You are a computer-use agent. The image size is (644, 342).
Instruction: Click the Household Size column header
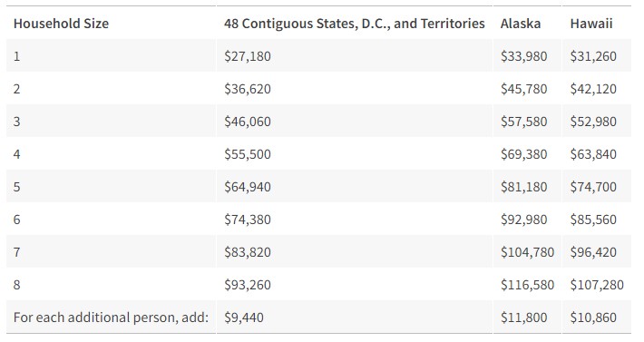point(61,24)
